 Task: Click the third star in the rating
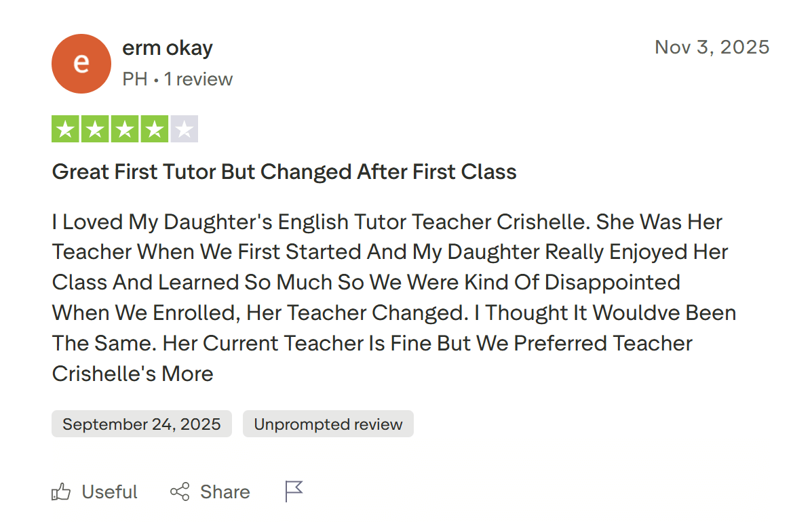click(x=125, y=128)
